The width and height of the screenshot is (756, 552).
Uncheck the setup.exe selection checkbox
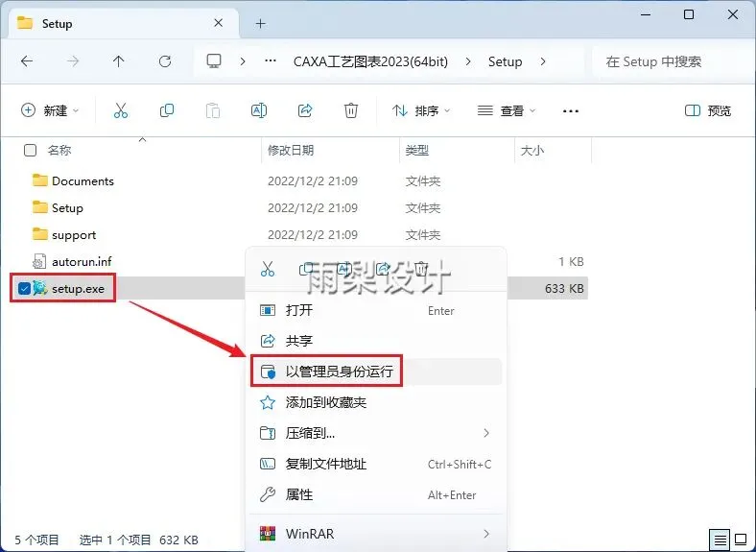click(x=24, y=289)
